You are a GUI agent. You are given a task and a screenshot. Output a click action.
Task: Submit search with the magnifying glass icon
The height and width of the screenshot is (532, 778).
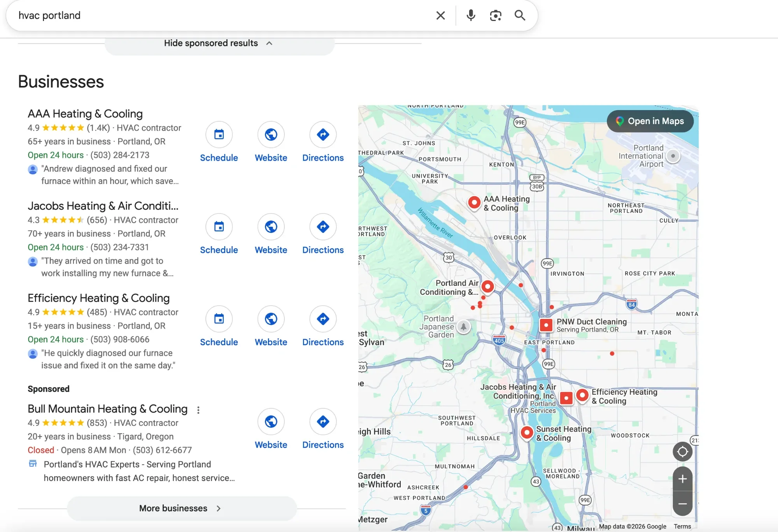[520, 16]
